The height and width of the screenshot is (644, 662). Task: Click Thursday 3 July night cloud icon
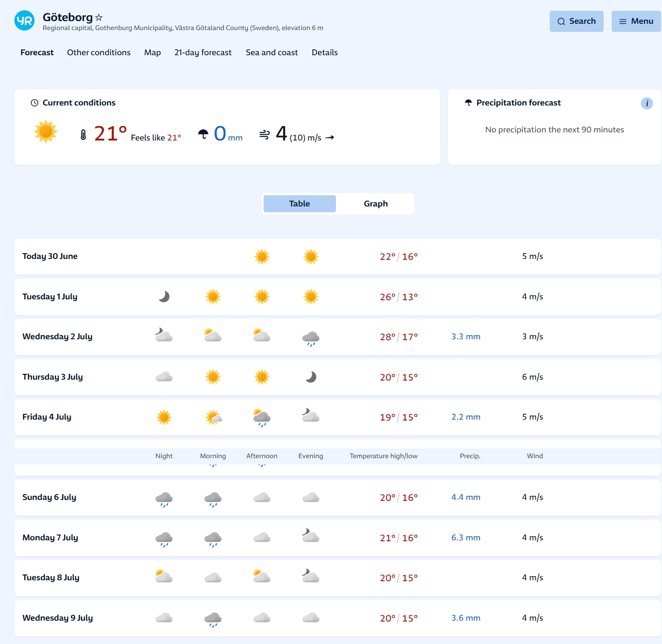coord(164,377)
